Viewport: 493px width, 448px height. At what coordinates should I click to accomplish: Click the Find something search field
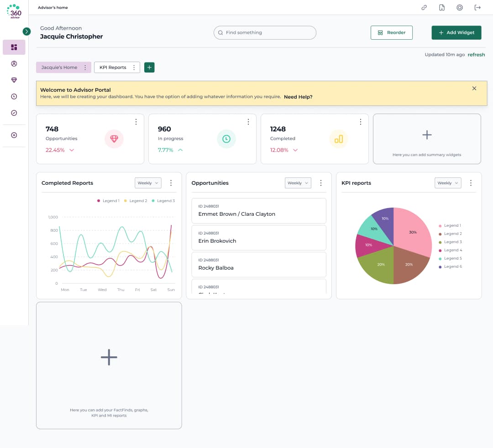coord(265,33)
